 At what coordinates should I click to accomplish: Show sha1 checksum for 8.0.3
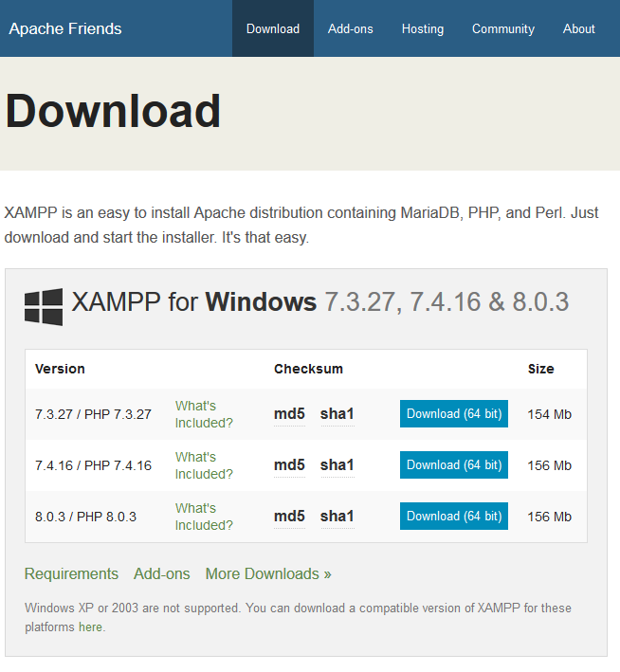[337, 516]
